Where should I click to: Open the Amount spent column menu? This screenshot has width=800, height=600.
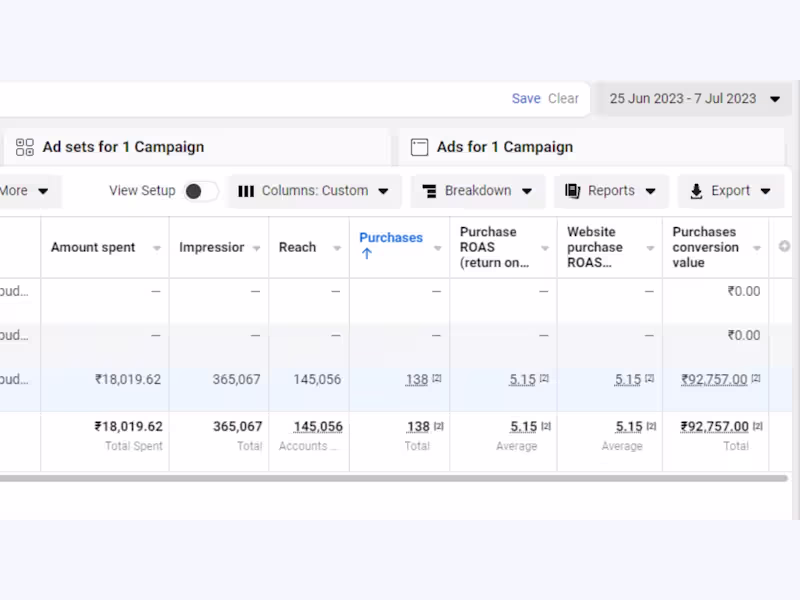[157, 248]
